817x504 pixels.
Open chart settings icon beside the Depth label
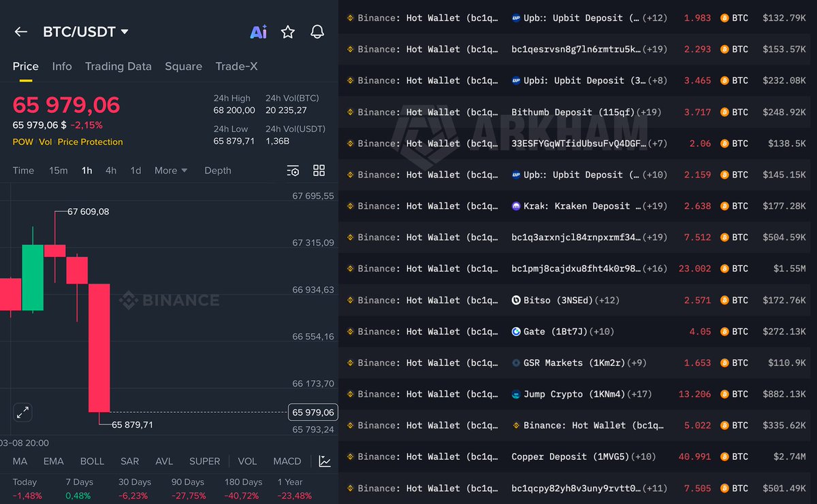[x=293, y=171]
